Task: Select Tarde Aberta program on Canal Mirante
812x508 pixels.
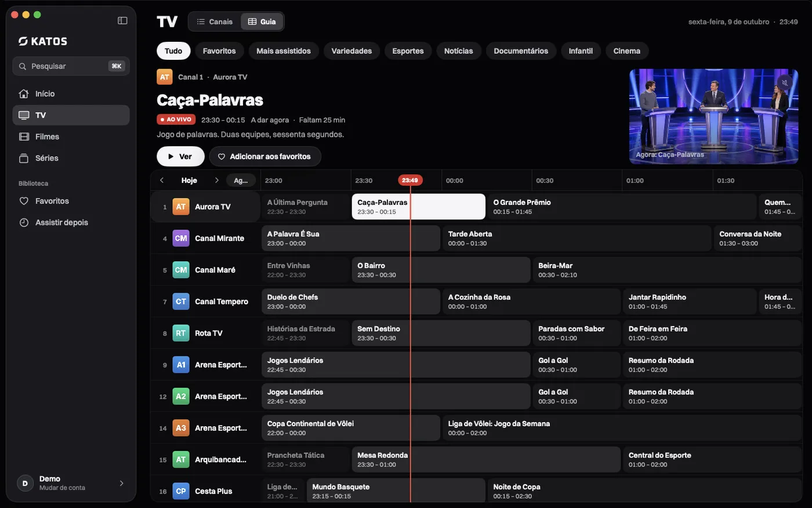Action: (577, 238)
